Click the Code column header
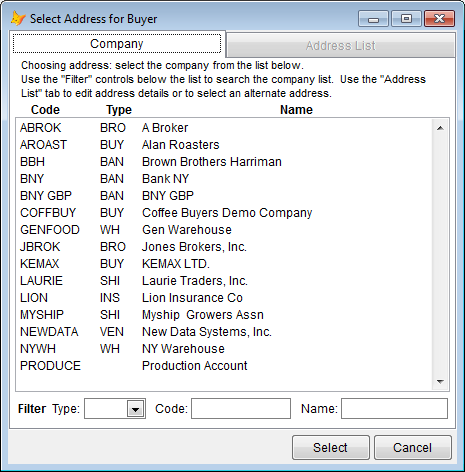The width and height of the screenshot is (465, 472). [x=45, y=110]
